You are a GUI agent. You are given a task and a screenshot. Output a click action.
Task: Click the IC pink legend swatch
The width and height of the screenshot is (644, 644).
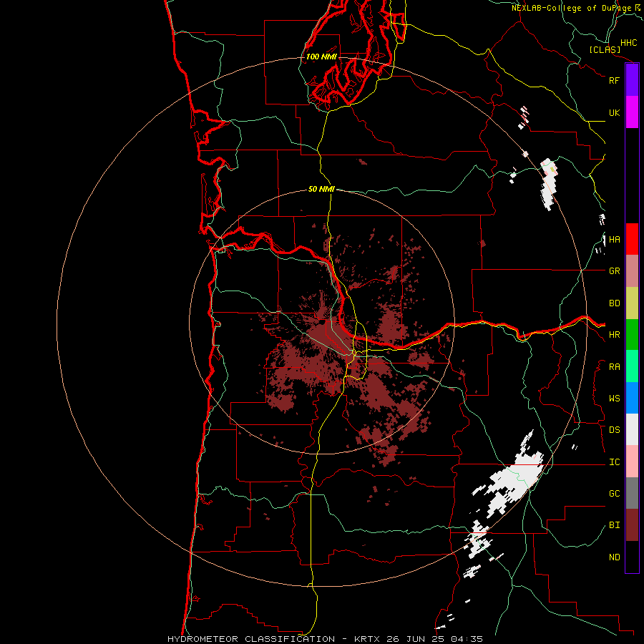pyautogui.click(x=632, y=462)
